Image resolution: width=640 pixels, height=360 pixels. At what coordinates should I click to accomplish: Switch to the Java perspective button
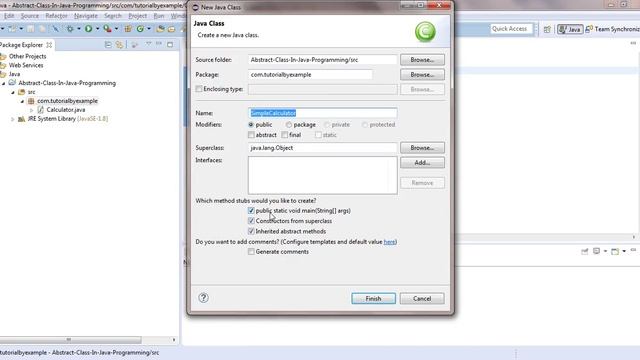click(x=570, y=29)
